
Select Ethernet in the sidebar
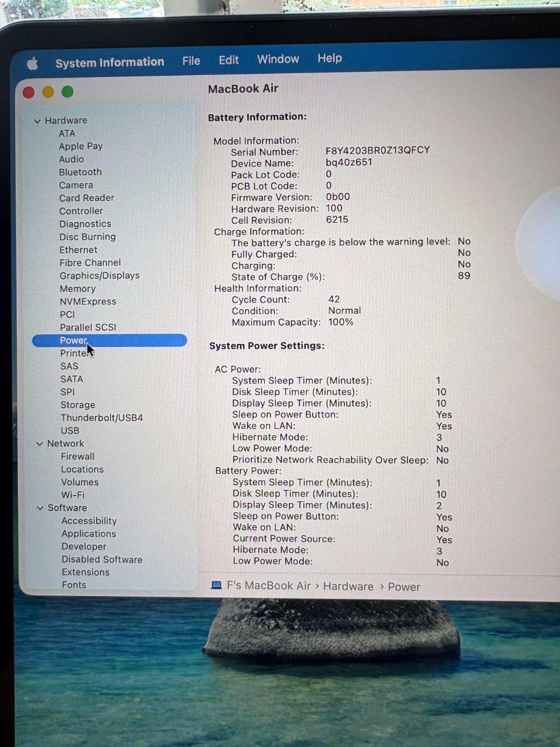(78, 250)
